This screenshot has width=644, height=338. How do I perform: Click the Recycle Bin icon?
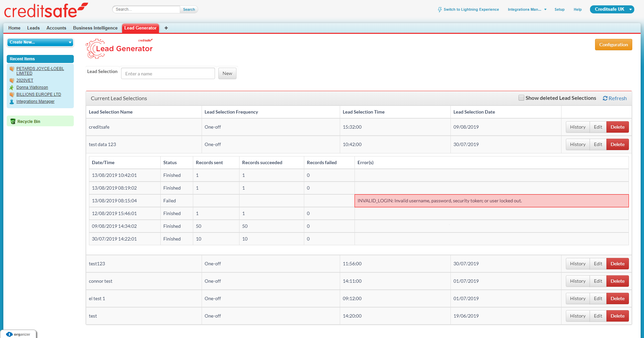(13, 121)
